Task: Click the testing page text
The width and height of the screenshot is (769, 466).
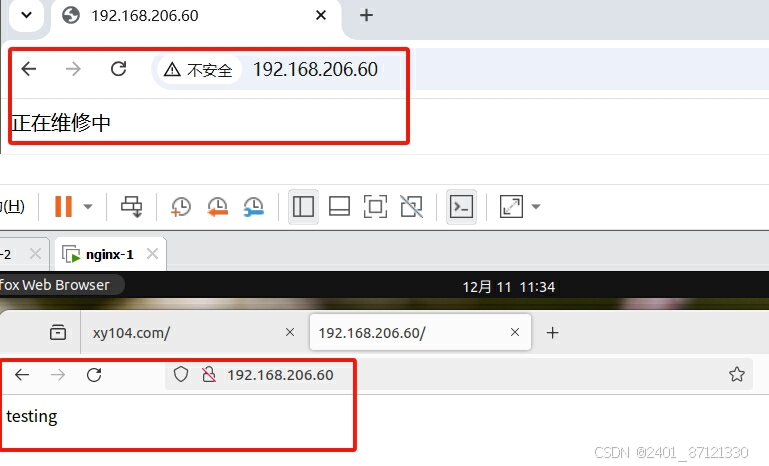Action: pyautogui.click(x=32, y=416)
